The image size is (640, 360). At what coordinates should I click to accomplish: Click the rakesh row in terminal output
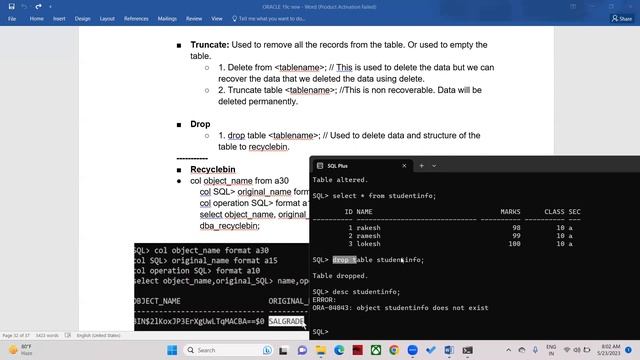tap(443, 228)
